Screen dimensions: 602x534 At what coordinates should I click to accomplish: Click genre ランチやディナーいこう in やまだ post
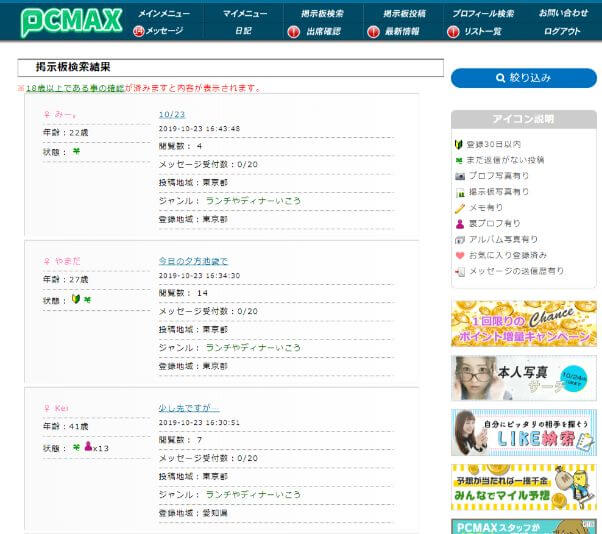pyautogui.click(x=253, y=347)
